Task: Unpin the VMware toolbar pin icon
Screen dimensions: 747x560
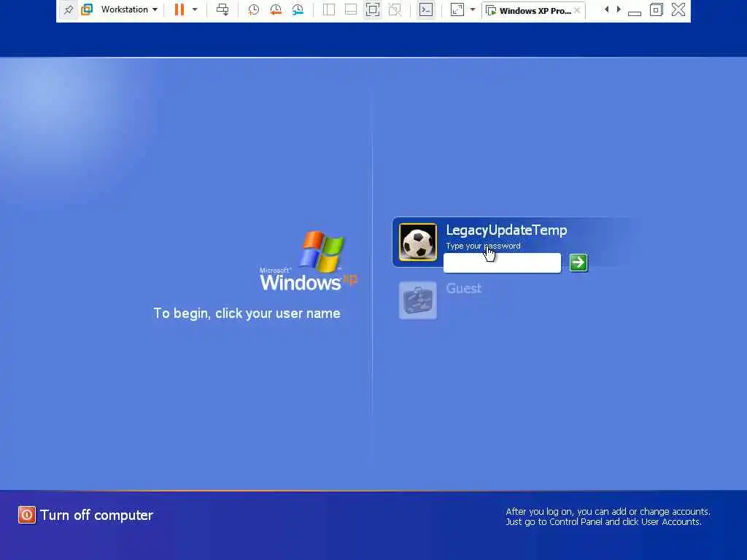Action: click(x=69, y=9)
